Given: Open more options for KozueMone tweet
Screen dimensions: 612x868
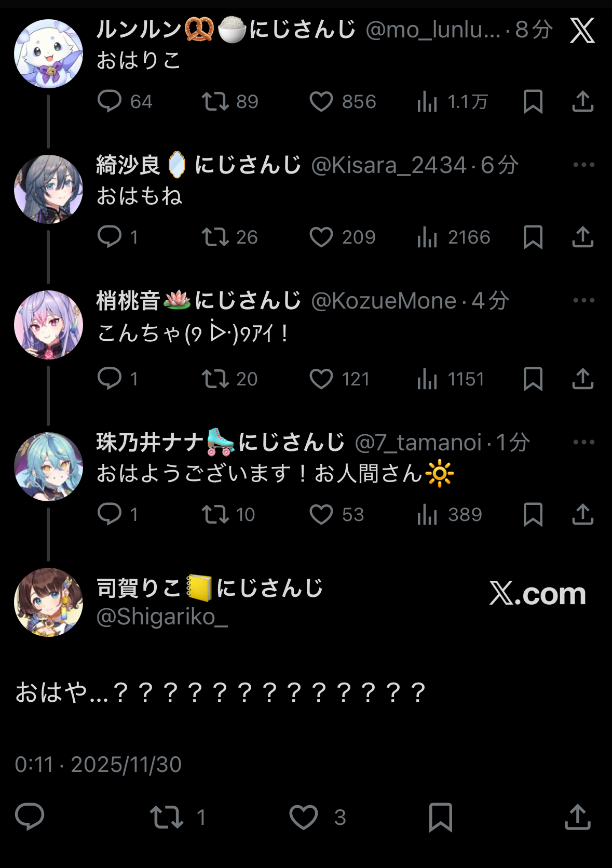Looking at the screenshot, I should coord(583,300).
